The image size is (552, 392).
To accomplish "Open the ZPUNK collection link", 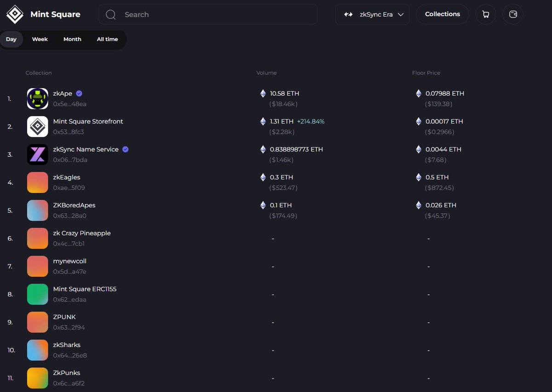I will (x=64, y=317).
